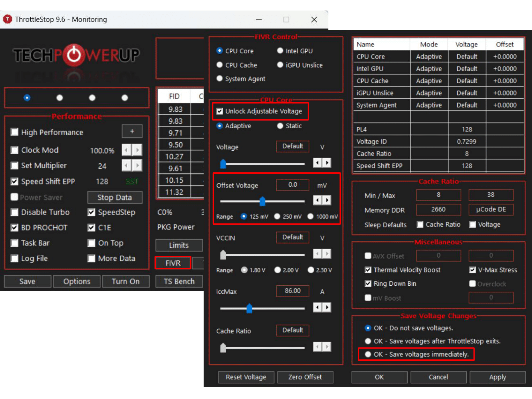
Task: Decrease Set Multiplier with left arrow
Action: click(127, 165)
